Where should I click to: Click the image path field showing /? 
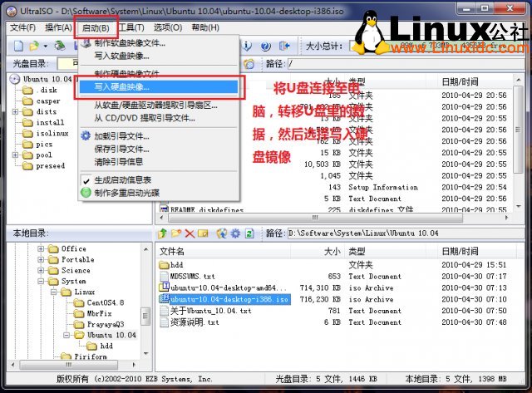click(406, 64)
